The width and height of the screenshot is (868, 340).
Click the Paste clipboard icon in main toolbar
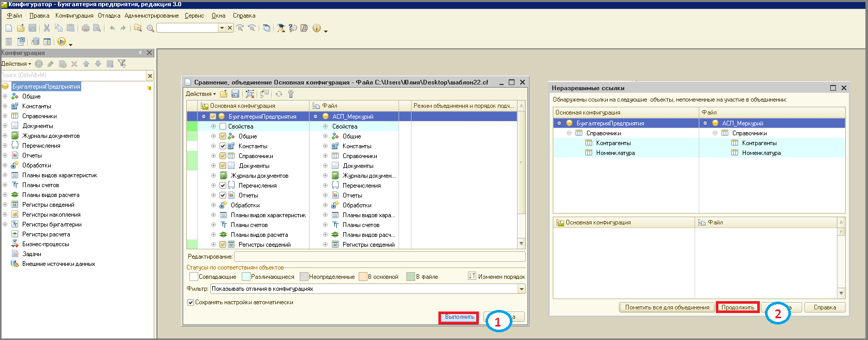(x=71, y=28)
